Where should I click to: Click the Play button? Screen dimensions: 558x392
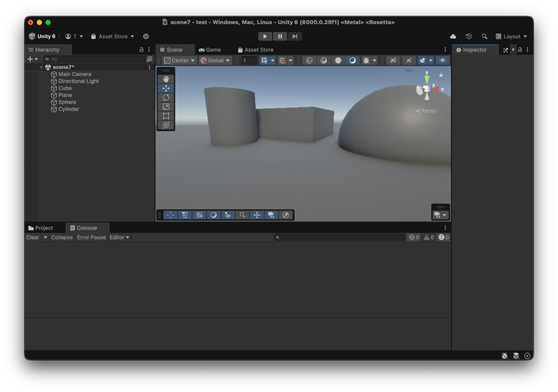click(265, 37)
